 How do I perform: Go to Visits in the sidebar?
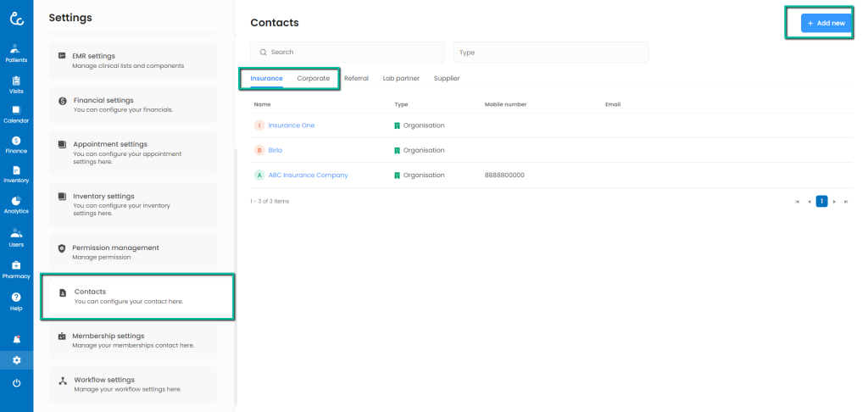coord(16,83)
